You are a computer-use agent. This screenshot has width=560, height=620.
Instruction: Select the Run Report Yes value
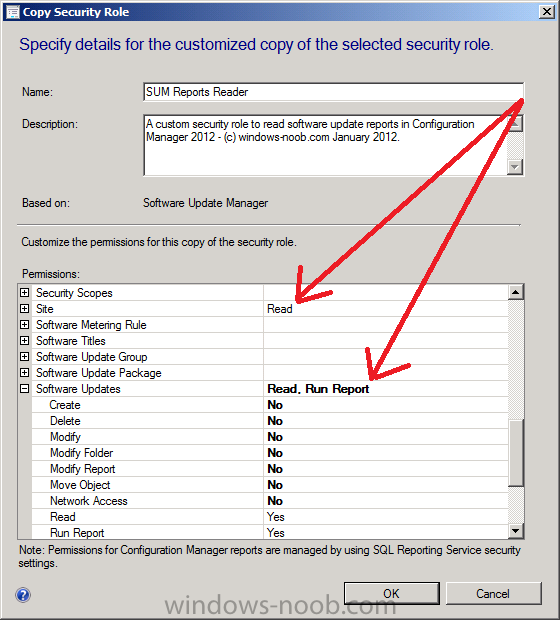[x=276, y=533]
